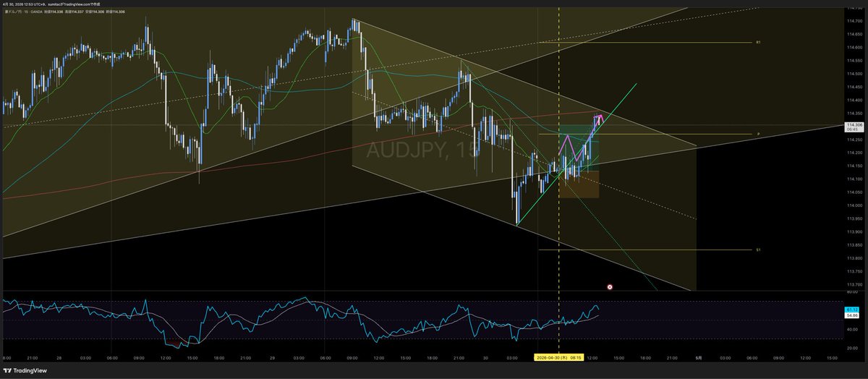Click the 114.000 price axis label
The height and width of the screenshot is (379, 868).
pyautogui.click(x=854, y=205)
